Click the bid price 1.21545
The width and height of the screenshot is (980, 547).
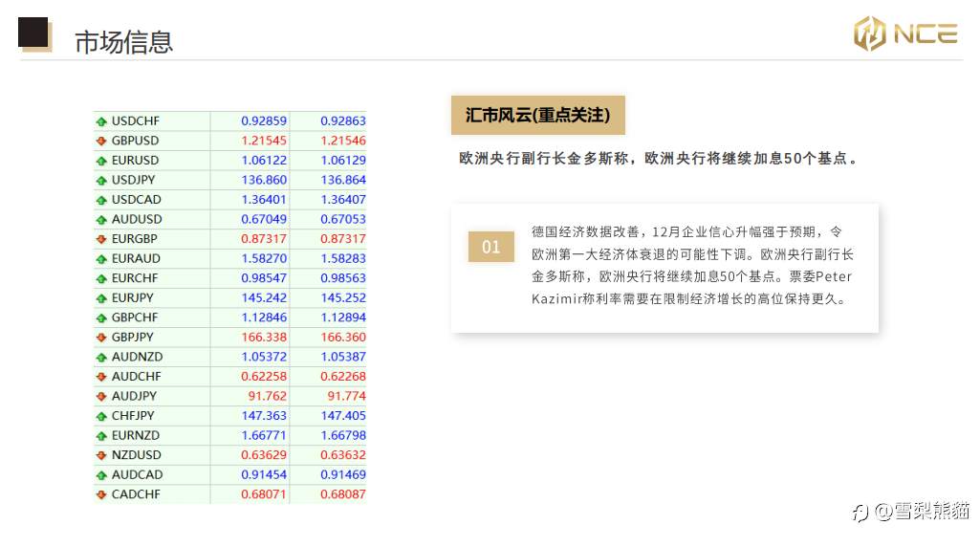[x=264, y=141]
